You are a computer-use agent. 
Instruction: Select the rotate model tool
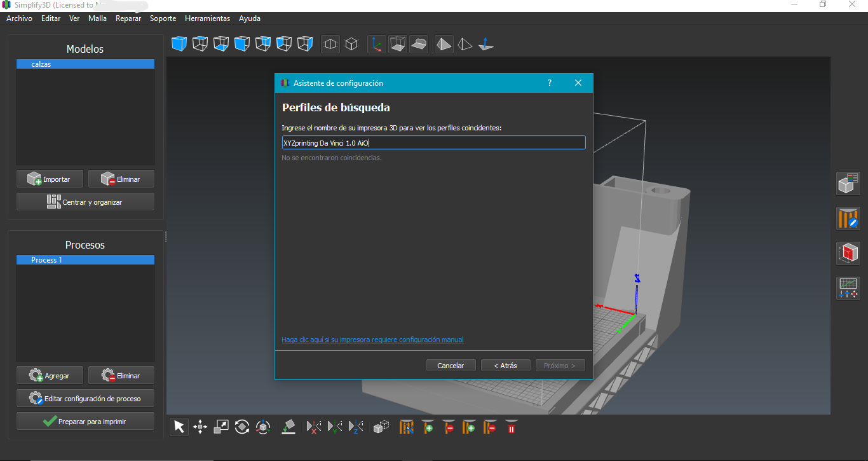[x=242, y=426]
